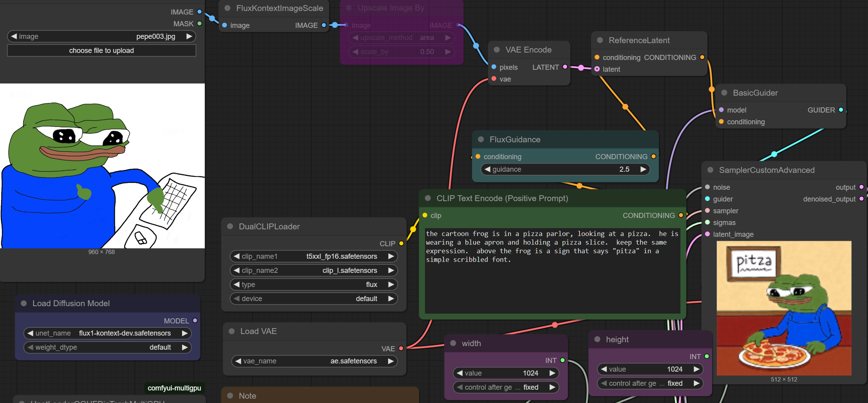868x403 pixels.
Task: Click the pepe003 input image preview
Action: tap(102, 166)
